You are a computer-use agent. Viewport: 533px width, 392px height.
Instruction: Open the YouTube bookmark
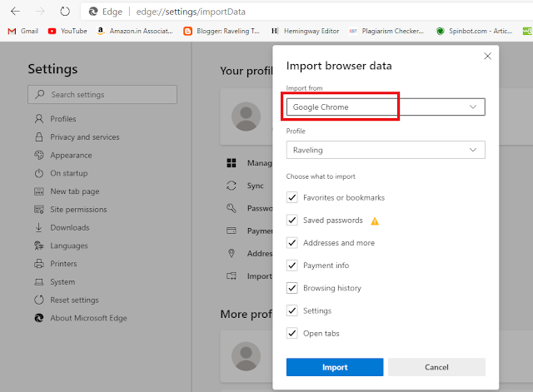[67, 31]
